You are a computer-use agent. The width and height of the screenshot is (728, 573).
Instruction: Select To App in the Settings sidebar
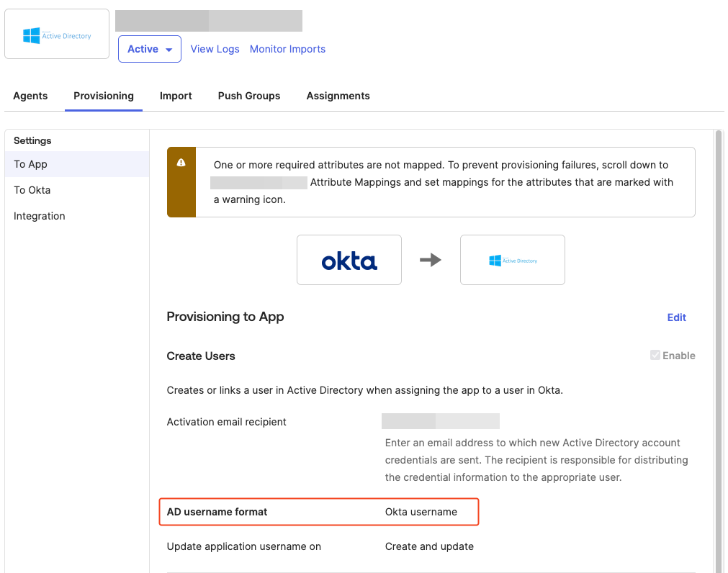[x=31, y=163]
